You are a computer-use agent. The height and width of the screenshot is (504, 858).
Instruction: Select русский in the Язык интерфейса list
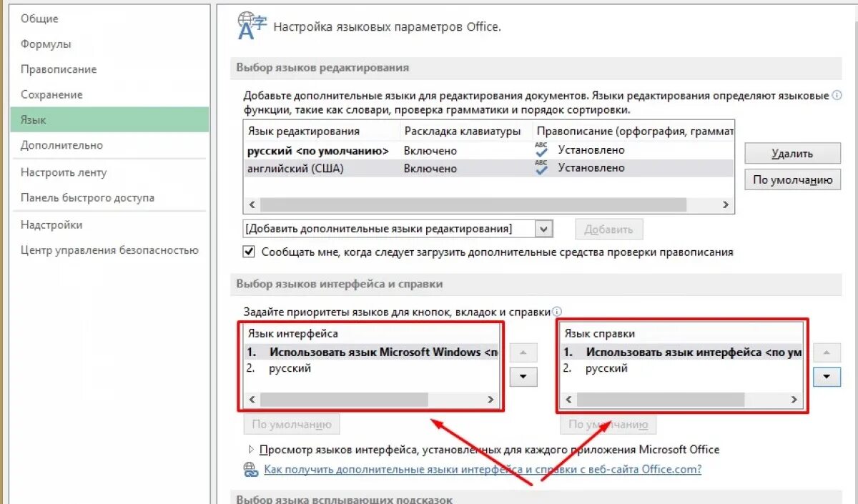(373, 369)
